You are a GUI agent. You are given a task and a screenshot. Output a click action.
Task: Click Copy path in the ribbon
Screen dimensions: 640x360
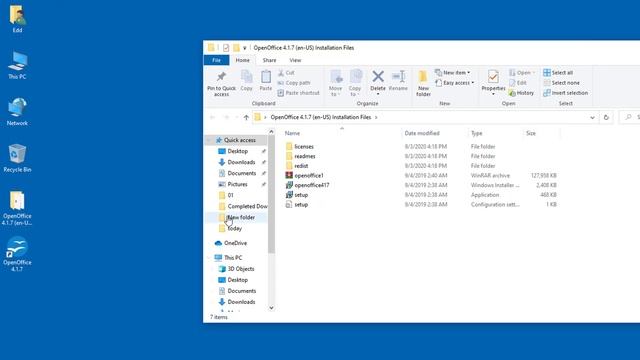tap(294, 83)
